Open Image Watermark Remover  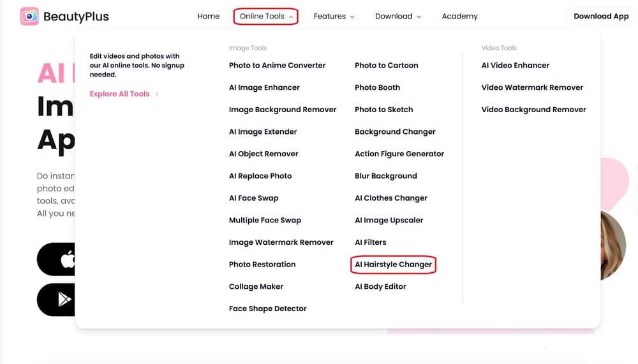[281, 242]
